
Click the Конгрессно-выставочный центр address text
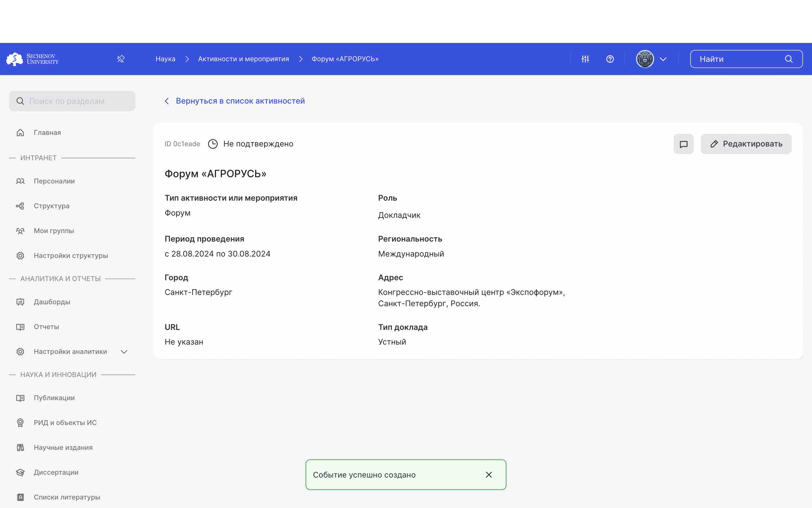[471, 298]
